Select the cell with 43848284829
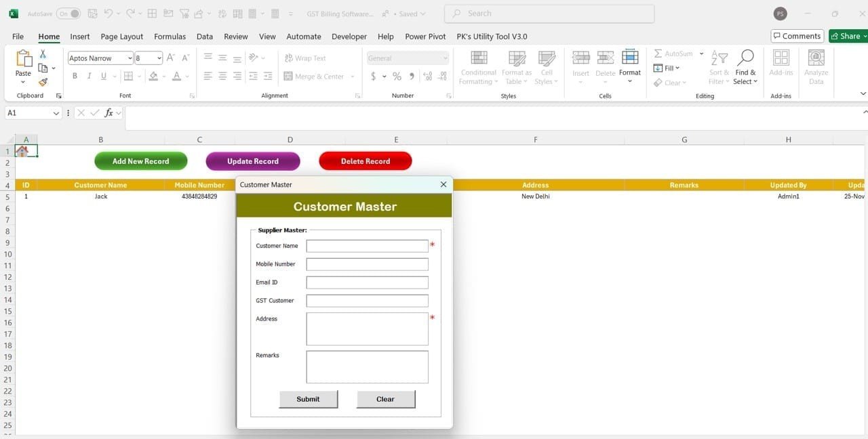 (199, 196)
